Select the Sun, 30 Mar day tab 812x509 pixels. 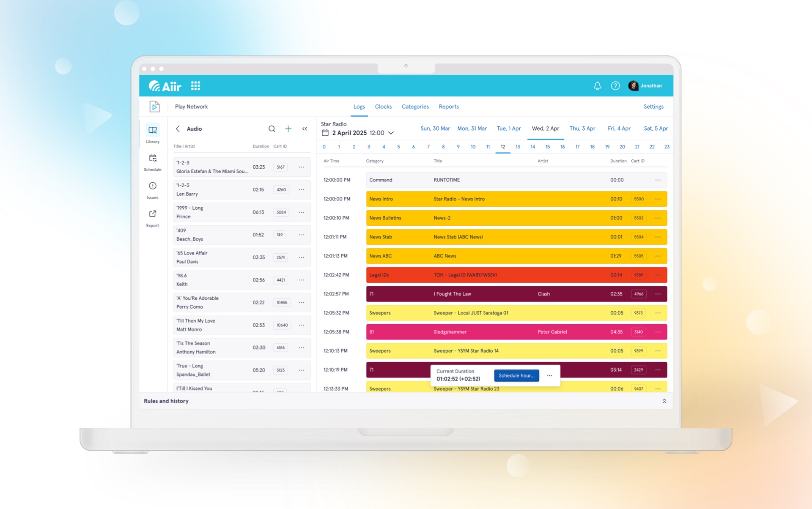point(435,129)
